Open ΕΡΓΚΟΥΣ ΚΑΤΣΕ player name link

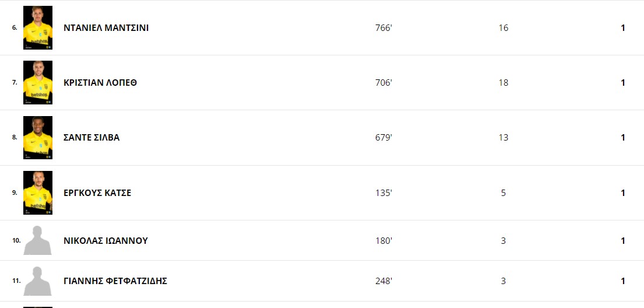tap(97, 193)
